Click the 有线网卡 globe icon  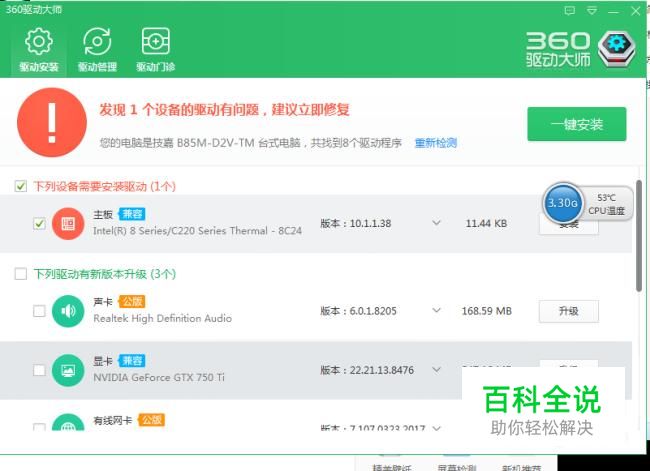pos(68,422)
